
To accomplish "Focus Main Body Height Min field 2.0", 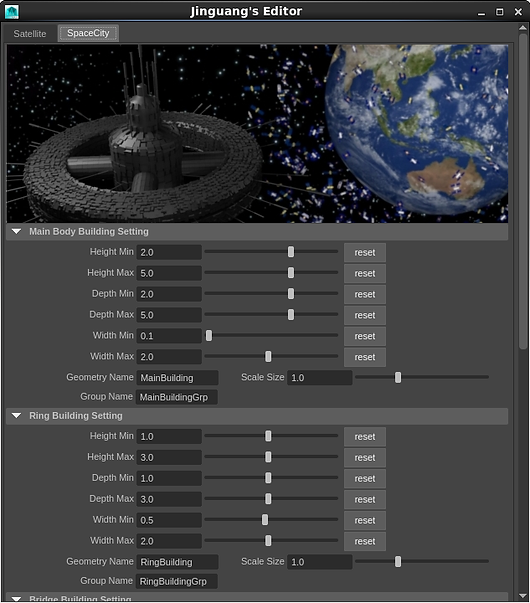I will pyautogui.click(x=169, y=252).
